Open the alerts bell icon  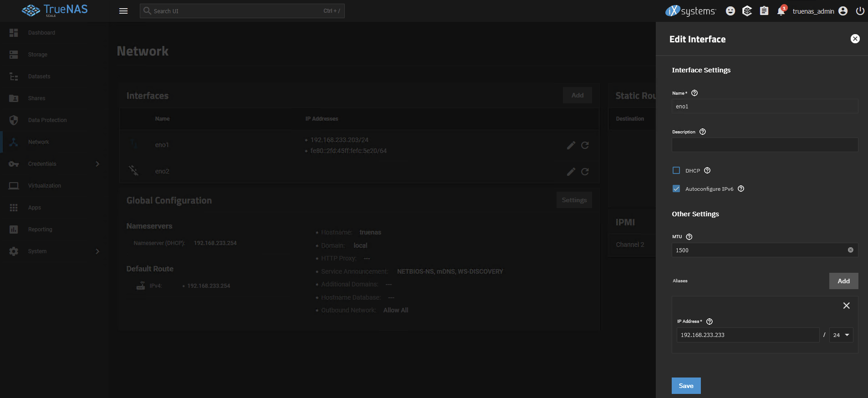781,11
